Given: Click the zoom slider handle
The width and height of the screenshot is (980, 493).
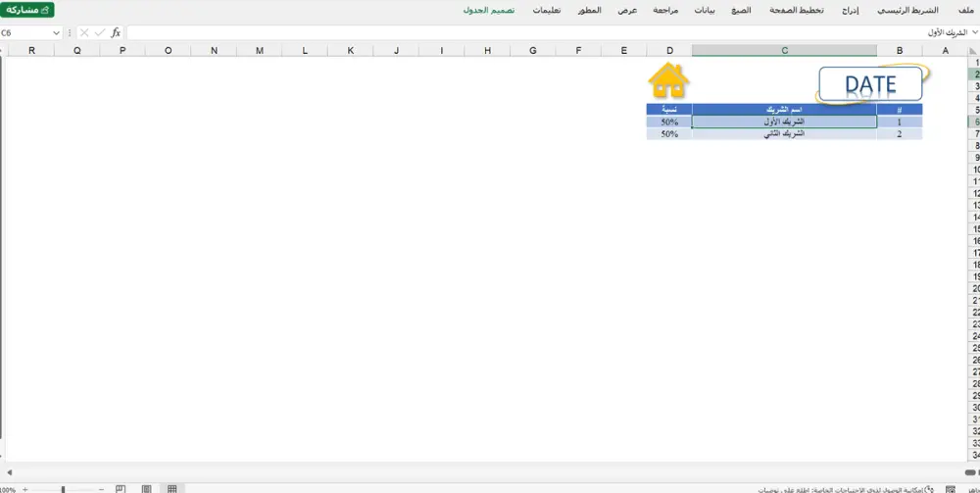Looking at the screenshot, I should 63,489.
